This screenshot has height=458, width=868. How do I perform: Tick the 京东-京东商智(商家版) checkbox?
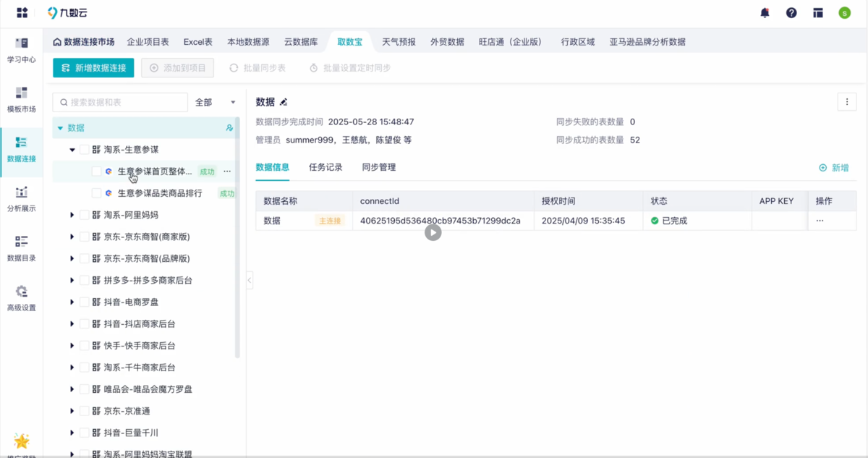pyautogui.click(x=84, y=237)
